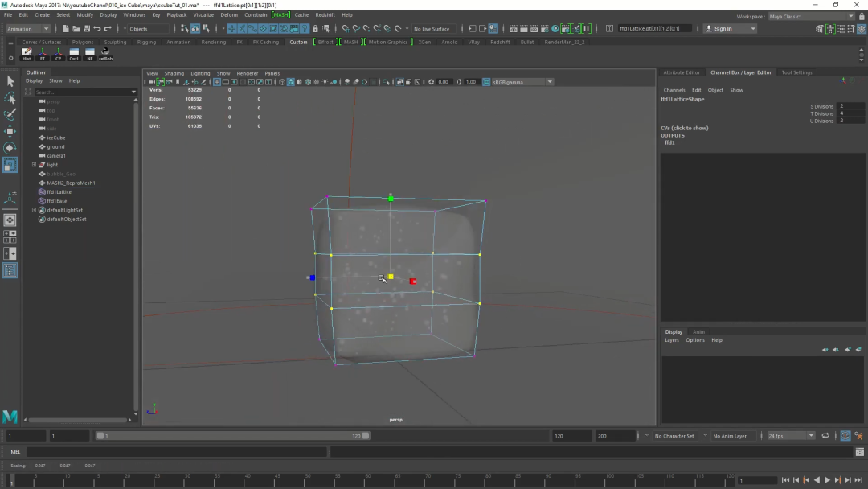Click the Hist shelf button
The height and width of the screenshot is (489, 868).
[x=27, y=53]
